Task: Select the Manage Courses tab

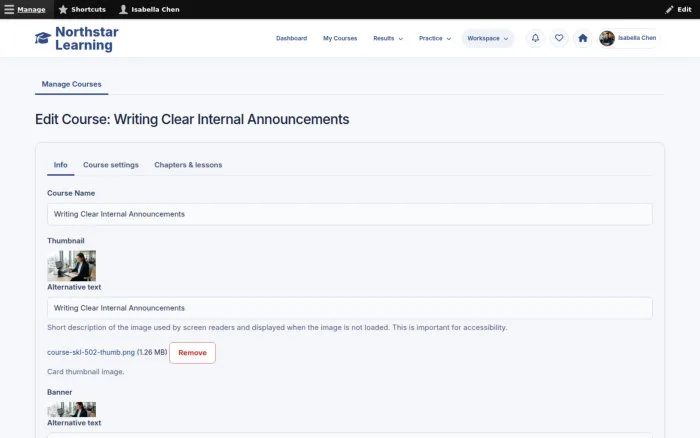Action: pos(71,84)
